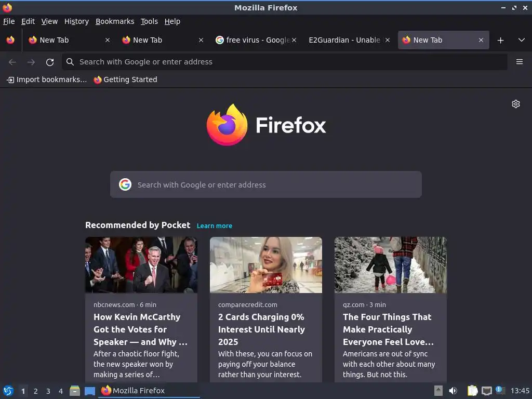This screenshot has height=399, width=532.
Task: Click the magnifier icon in address bar
Action: click(x=70, y=62)
